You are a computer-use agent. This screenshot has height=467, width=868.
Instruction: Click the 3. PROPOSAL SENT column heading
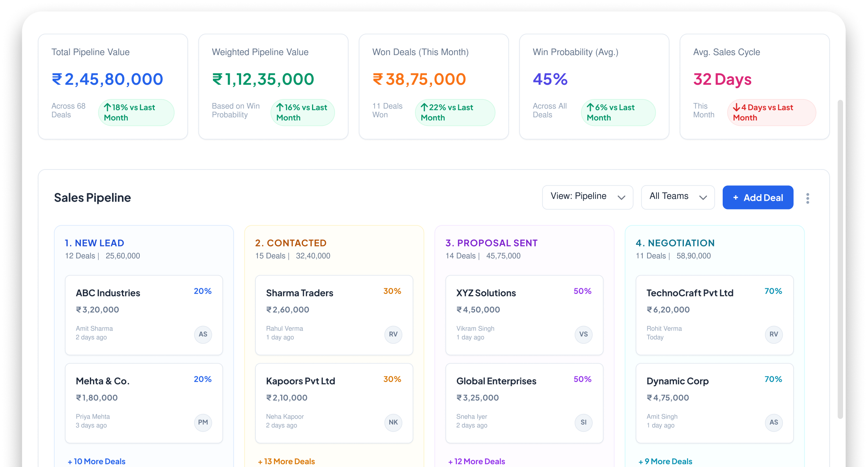click(491, 243)
